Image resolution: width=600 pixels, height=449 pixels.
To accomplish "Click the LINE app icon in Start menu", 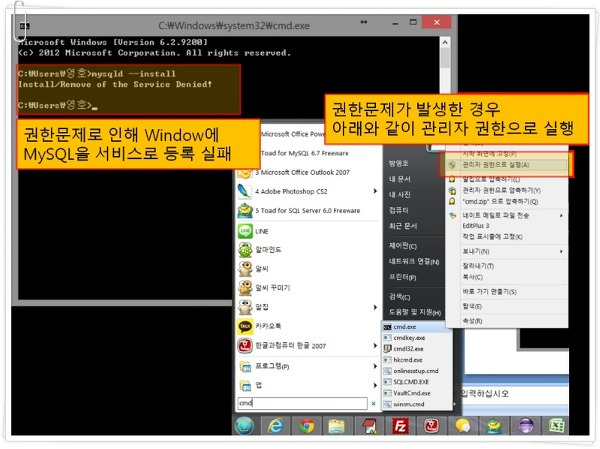I will pyautogui.click(x=245, y=231).
